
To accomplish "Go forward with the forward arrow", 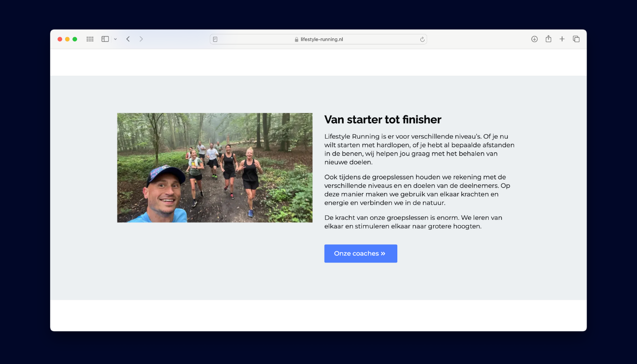I will click(x=141, y=39).
